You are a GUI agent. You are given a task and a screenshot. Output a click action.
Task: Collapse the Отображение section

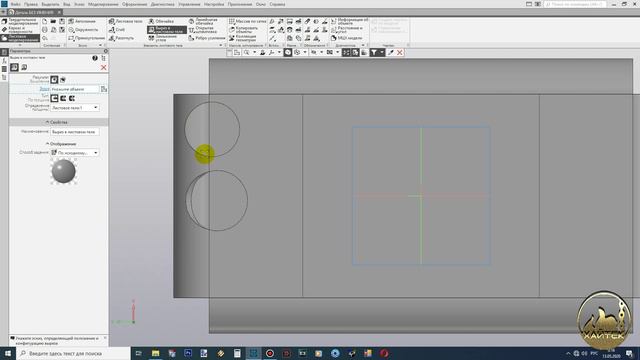coord(60,144)
